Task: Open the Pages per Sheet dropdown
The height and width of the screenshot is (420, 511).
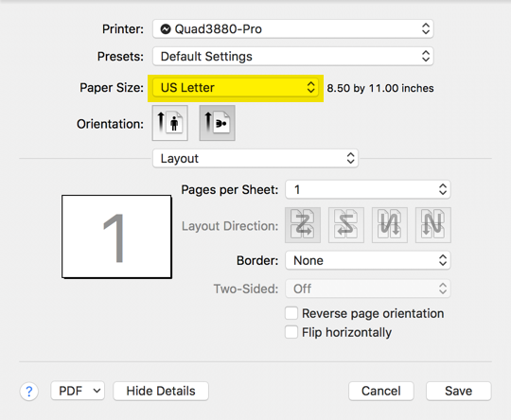Action: tap(368, 189)
